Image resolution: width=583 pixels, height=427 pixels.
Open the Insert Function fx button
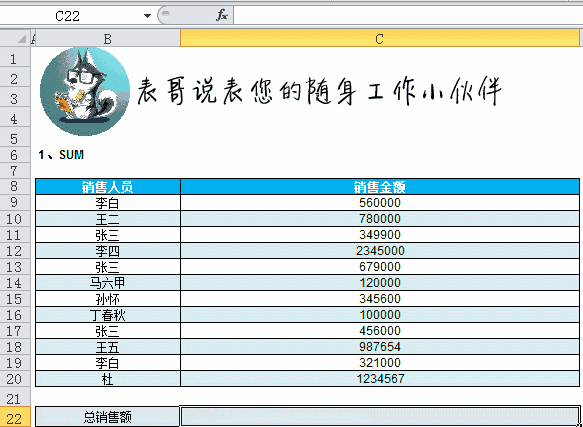pos(222,16)
